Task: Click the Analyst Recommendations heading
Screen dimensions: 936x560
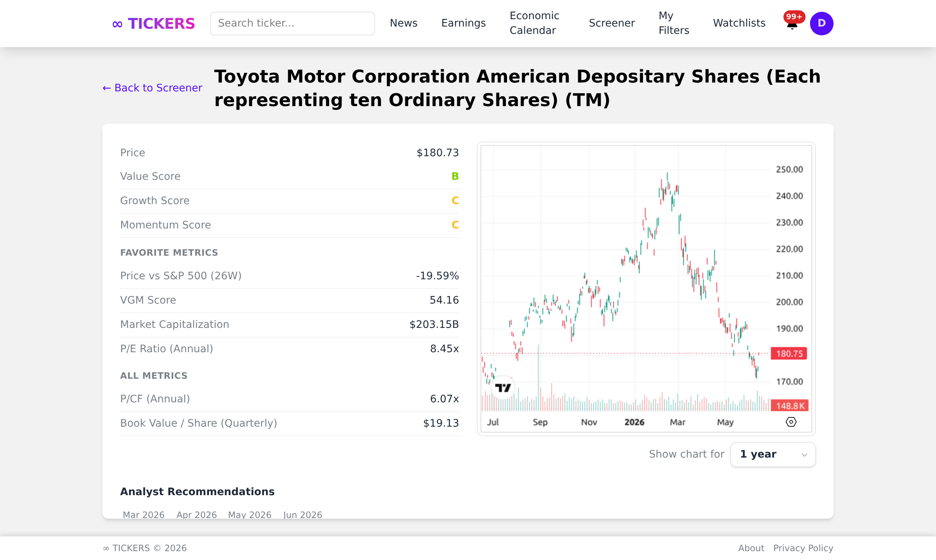Action: click(197, 492)
